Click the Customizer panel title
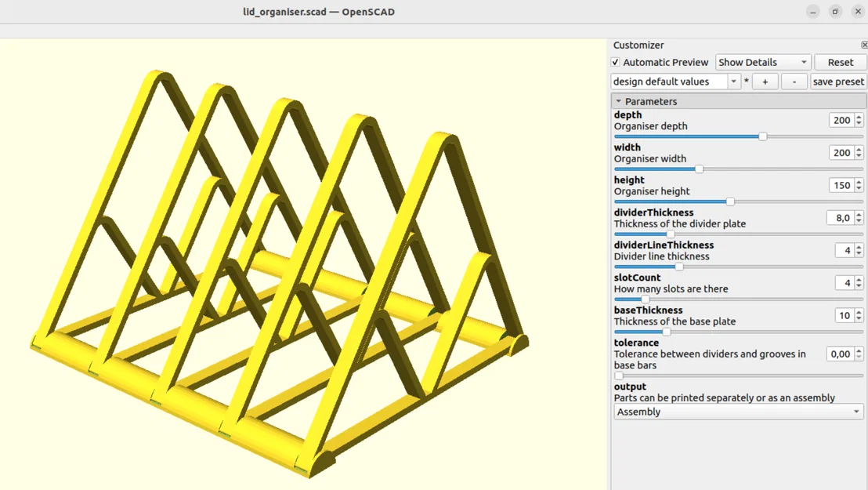868x490 pixels. [x=638, y=45]
